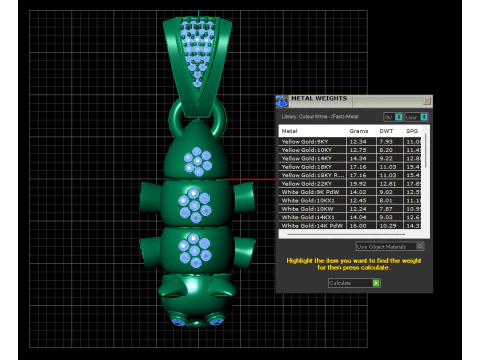Select the Yellow Gold:22KY row
The width and height of the screenshot is (480, 360).
click(350, 184)
